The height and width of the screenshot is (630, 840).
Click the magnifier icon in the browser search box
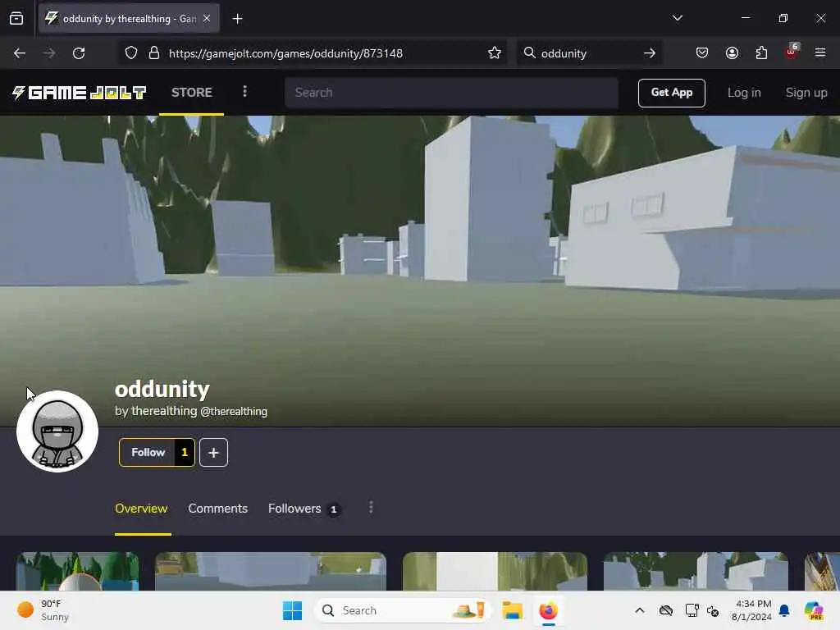529,52
